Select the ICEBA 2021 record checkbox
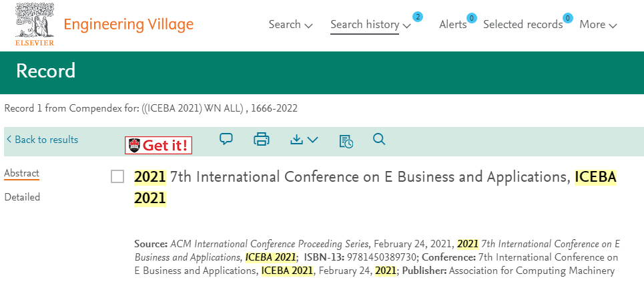Screen dimensions: 644x290 click(x=117, y=177)
